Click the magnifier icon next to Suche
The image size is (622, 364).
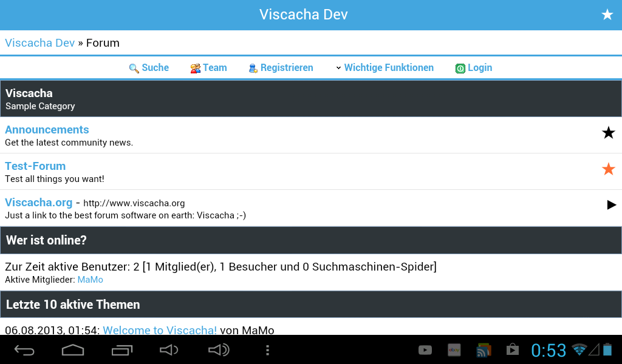pos(134,69)
